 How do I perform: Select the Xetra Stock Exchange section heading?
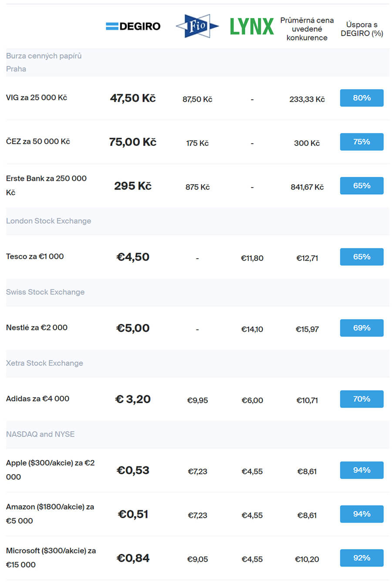click(44, 363)
